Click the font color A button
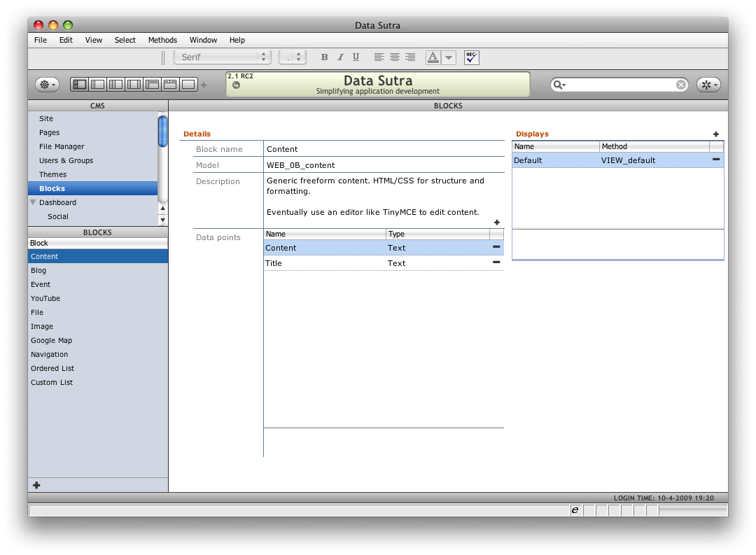The width and height of the screenshot is (756, 555). (x=433, y=58)
